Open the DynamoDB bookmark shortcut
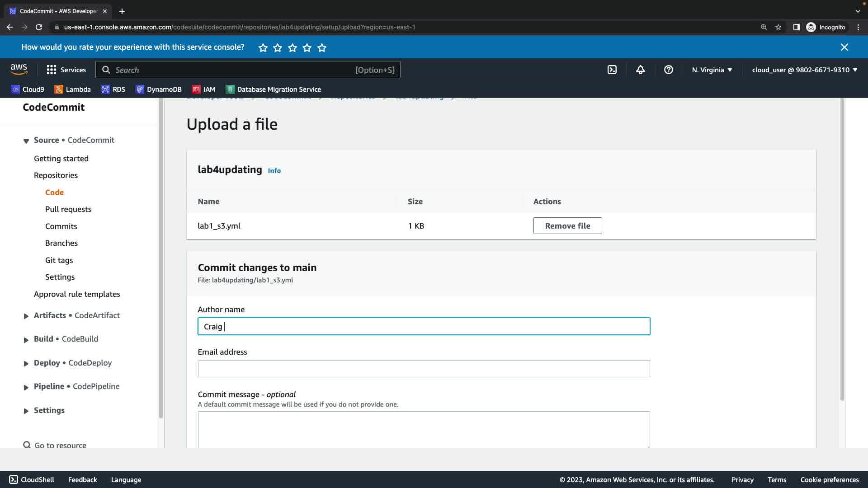 (x=159, y=89)
